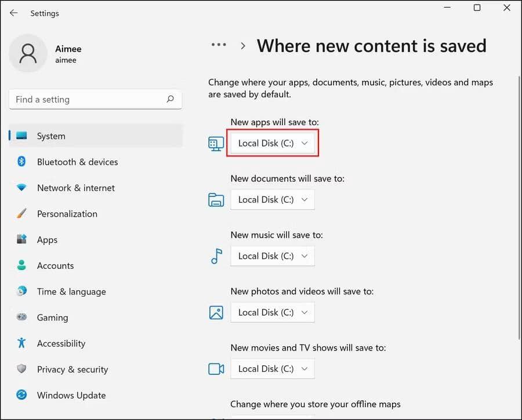The height and width of the screenshot is (420, 522).
Task: Click the Network & internet globe icon
Action: [x=21, y=188]
